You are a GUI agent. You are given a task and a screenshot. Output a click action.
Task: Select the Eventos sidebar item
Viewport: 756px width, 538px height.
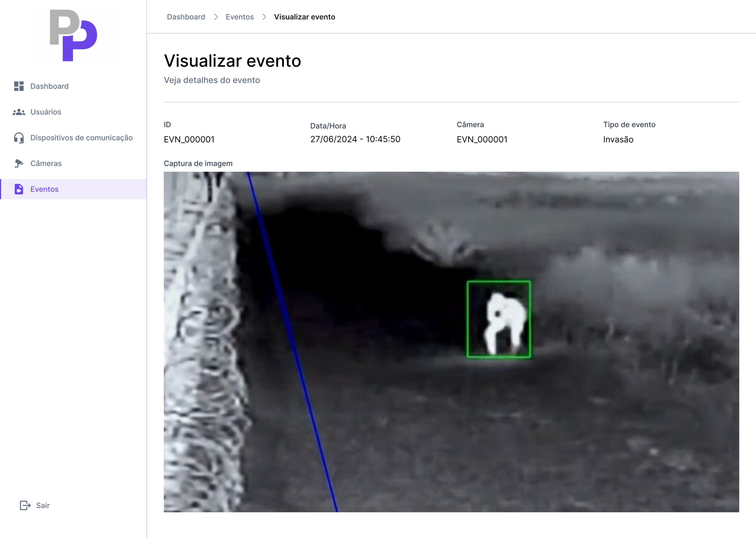click(44, 189)
